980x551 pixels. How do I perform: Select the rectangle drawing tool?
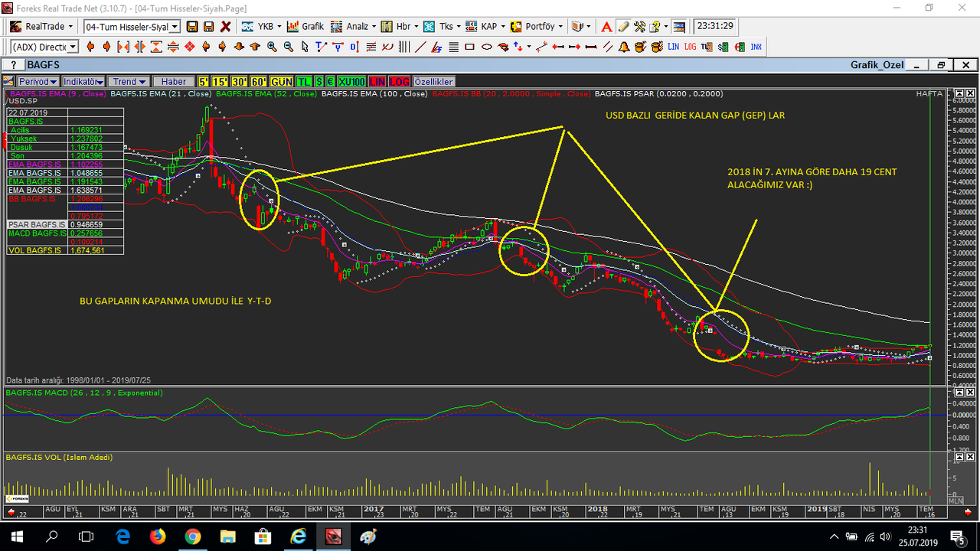click(x=469, y=47)
